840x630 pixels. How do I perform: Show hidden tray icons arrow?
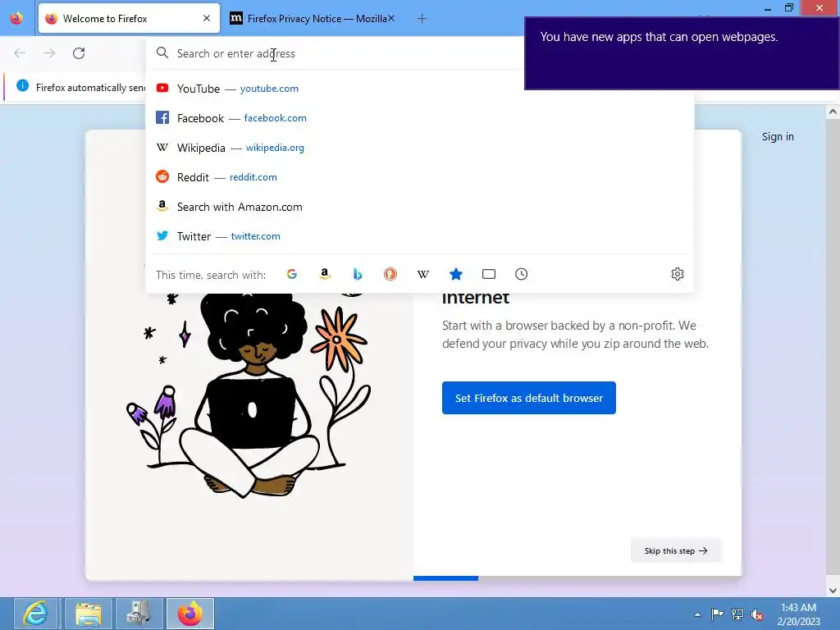(x=697, y=614)
